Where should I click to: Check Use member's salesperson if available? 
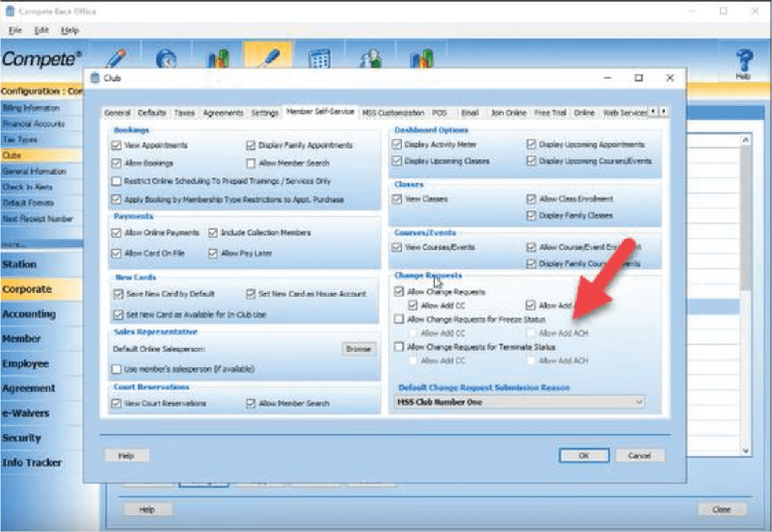click(116, 369)
